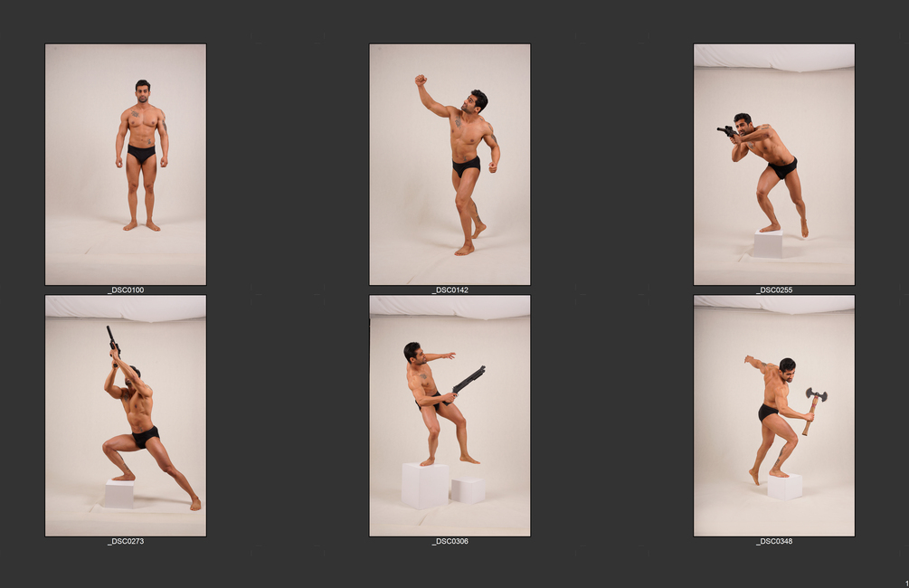Select the _DSC0100 standing pose thumbnail

pyautogui.click(x=126, y=164)
